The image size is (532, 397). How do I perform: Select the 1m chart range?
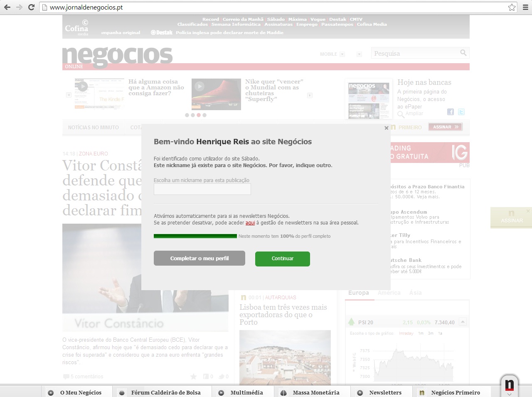coord(421,333)
